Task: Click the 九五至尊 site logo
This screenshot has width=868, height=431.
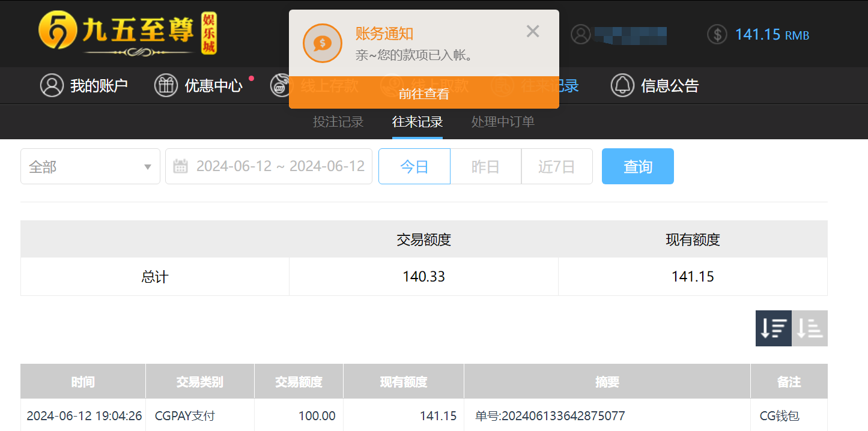Action: click(x=126, y=34)
